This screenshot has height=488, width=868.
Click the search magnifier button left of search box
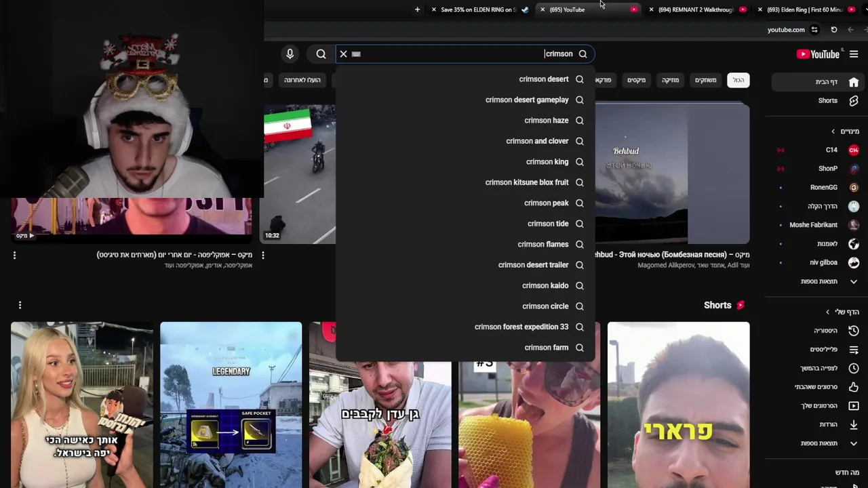[x=321, y=54]
